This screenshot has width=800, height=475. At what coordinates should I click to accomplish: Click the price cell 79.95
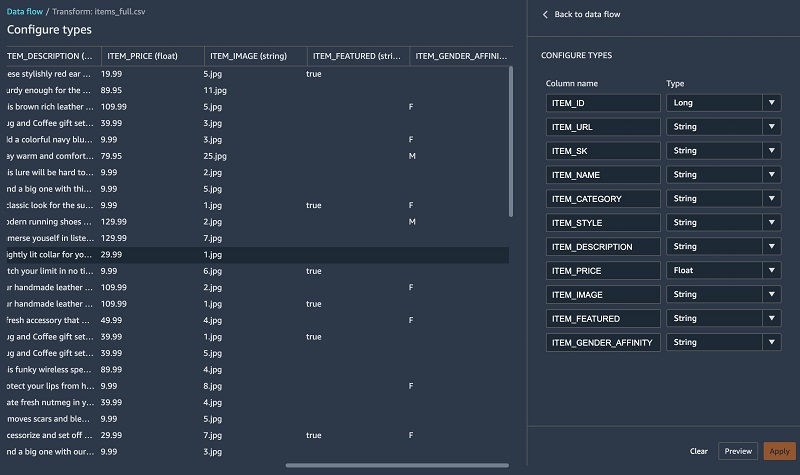(x=111, y=156)
